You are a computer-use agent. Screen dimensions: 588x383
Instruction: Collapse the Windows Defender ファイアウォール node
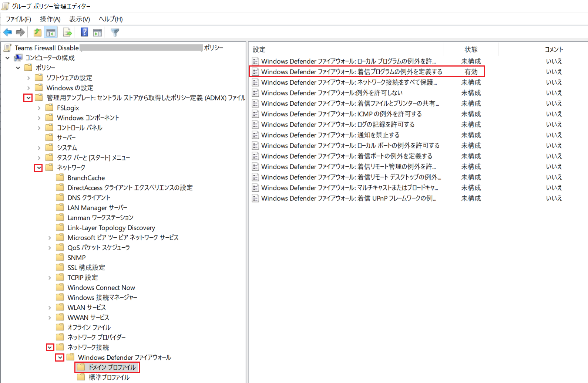pyautogui.click(x=60, y=357)
